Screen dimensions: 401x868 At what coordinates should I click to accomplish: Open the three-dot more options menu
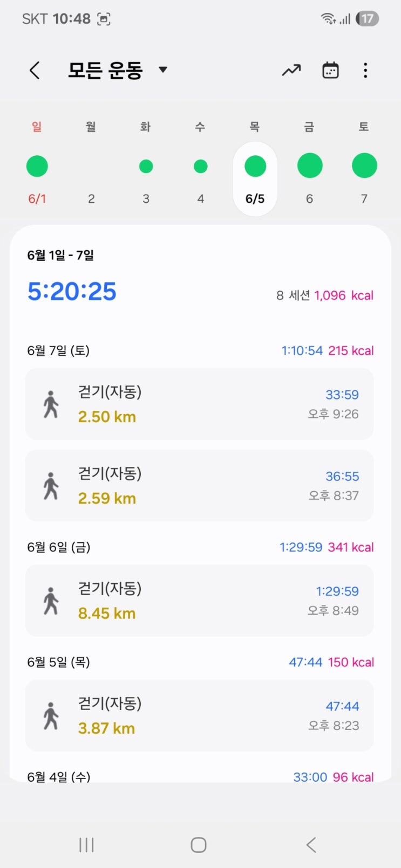click(365, 70)
